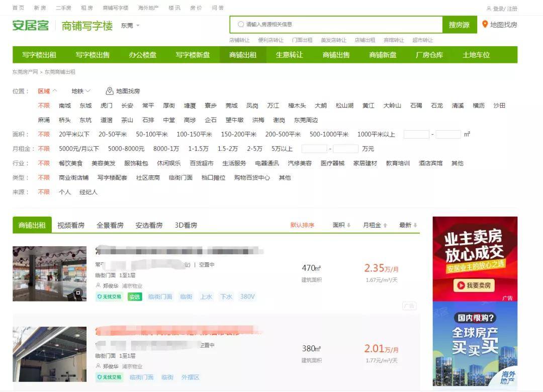The image size is (543, 392).
Task: Click the map icon in the 位置 filter row
Action: (x=110, y=91)
